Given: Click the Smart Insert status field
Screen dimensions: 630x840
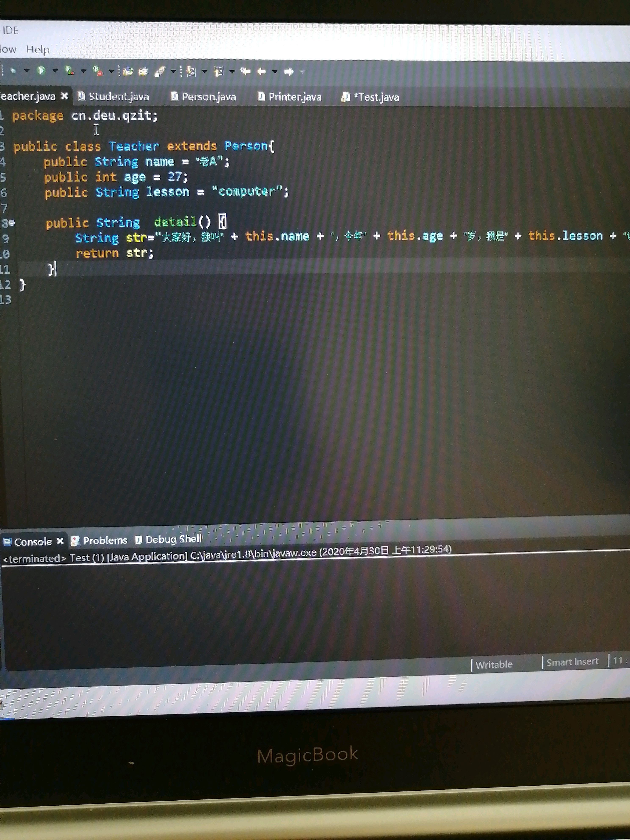Looking at the screenshot, I should [x=572, y=662].
